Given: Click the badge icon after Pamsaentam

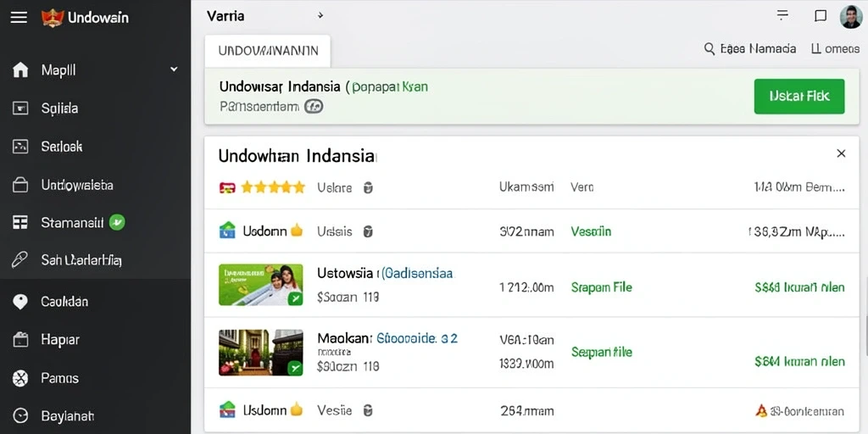Looking at the screenshot, I should coord(314,106).
